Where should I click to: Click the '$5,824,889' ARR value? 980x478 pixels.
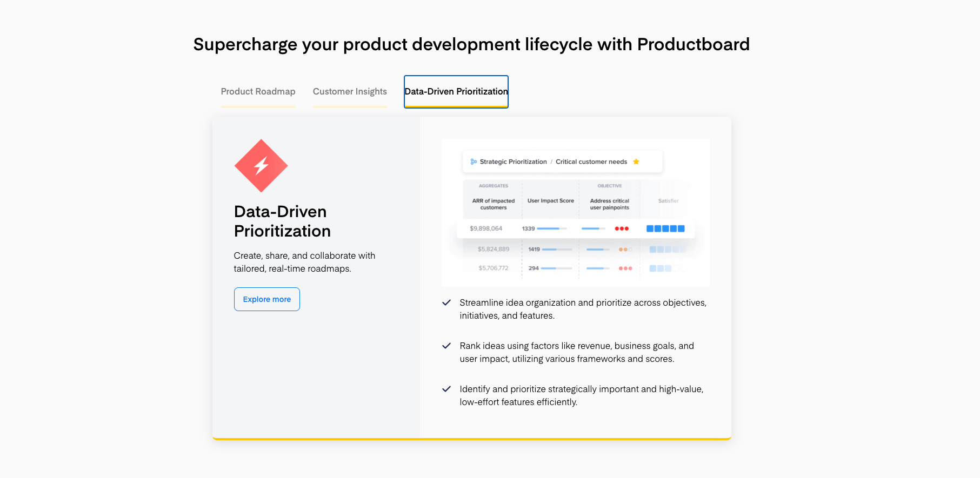point(494,249)
